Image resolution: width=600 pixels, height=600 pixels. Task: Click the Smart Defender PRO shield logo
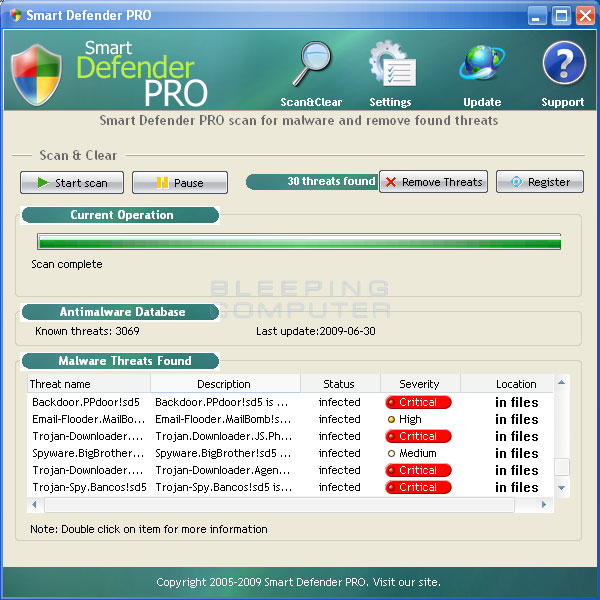(37, 74)
